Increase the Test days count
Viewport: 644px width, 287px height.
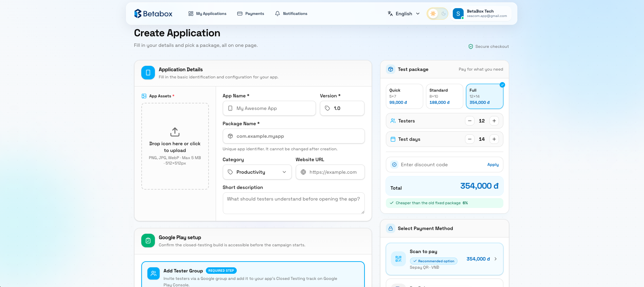(x=494, y=139)
